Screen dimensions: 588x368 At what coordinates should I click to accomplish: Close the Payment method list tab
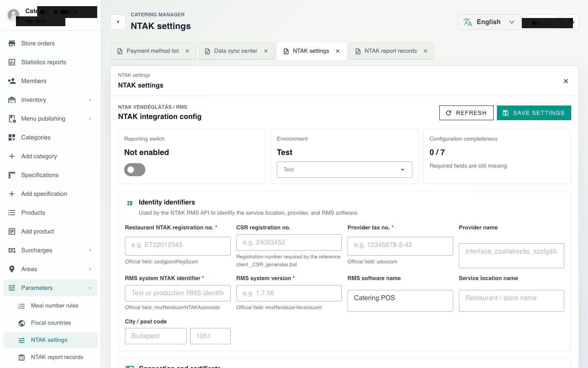187,51
